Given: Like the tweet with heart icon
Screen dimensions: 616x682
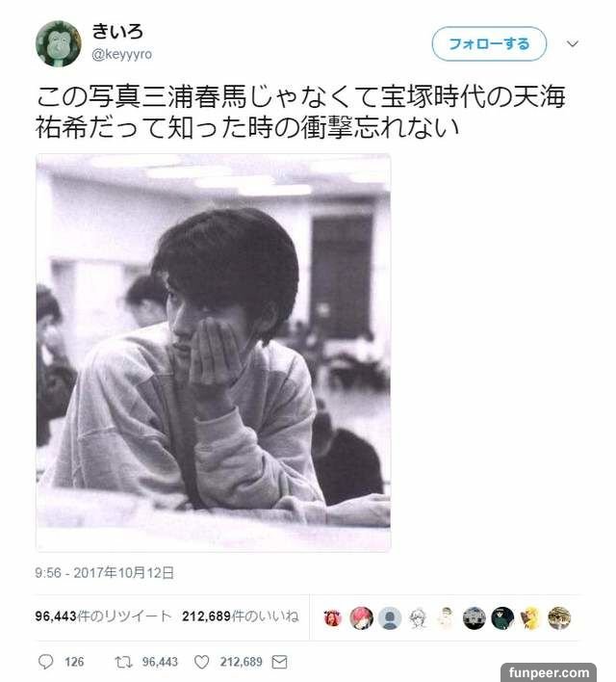Looking at the screenshot, I should tap(201, 663).
